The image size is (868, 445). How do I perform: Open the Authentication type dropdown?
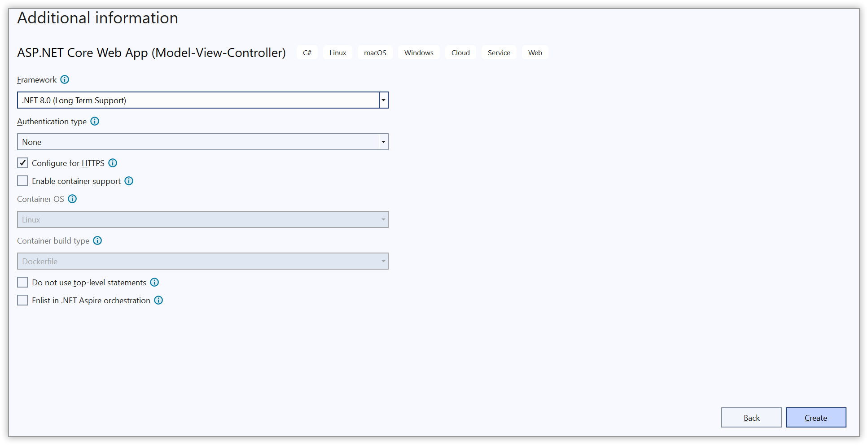tap(383, 142)
